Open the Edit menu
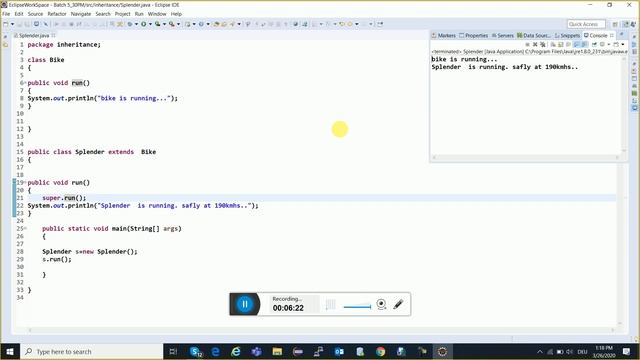Screen dimensions: 640x360 tap(19, 14)
